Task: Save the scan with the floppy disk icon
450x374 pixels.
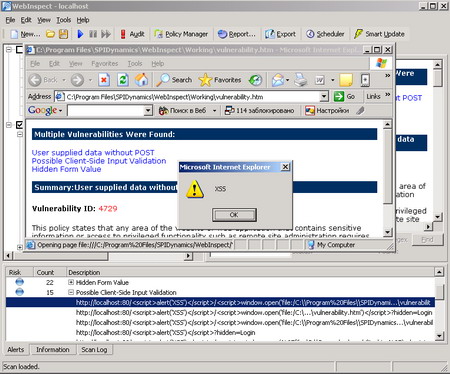Action: tap(63, 34)
